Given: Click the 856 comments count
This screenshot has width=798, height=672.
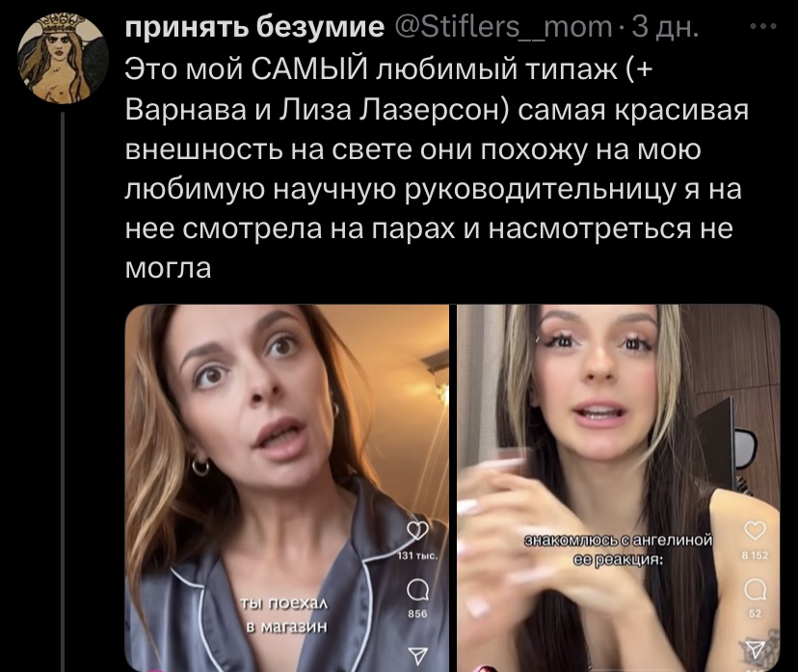Looking at the screenshot, I should coord(417,614).
